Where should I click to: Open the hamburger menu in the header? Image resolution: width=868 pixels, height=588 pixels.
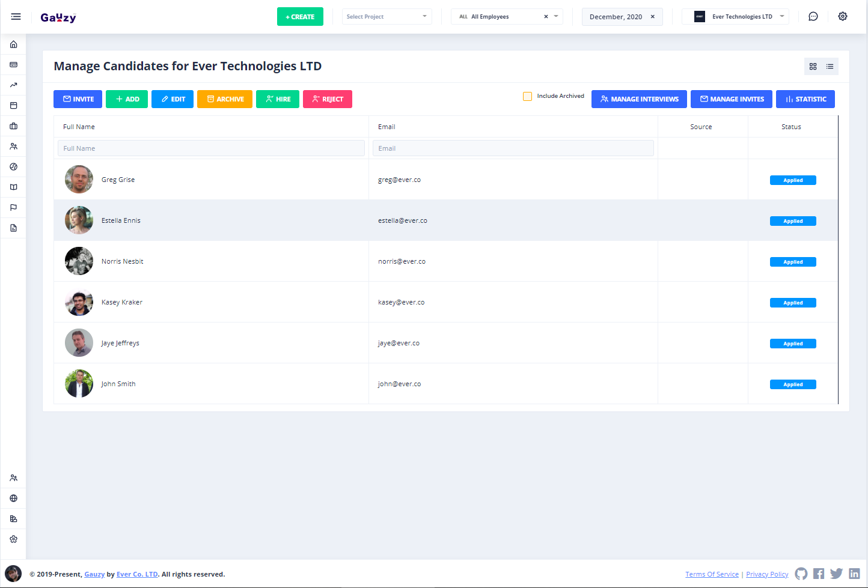(16, 17)
